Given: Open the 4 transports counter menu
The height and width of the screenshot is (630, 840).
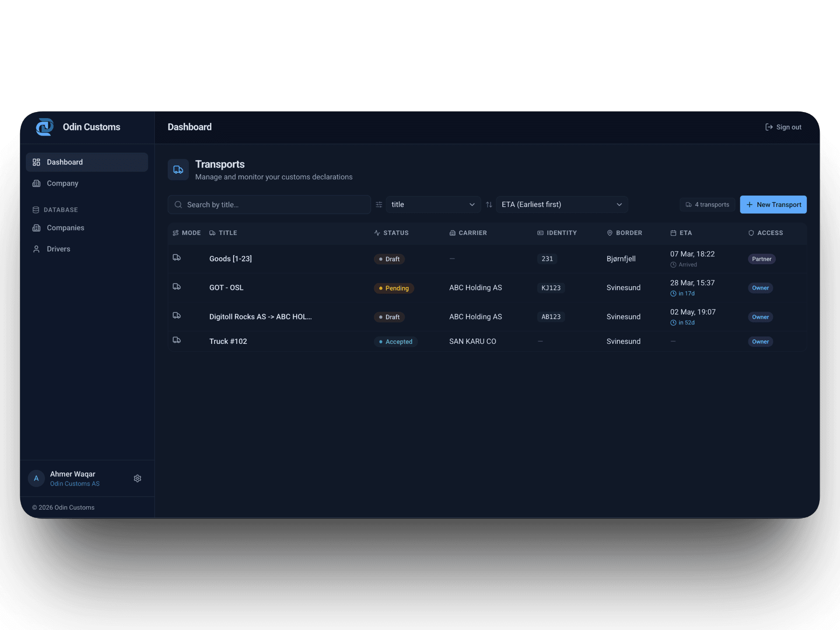Looking at the screenshot, I should 707,204.
